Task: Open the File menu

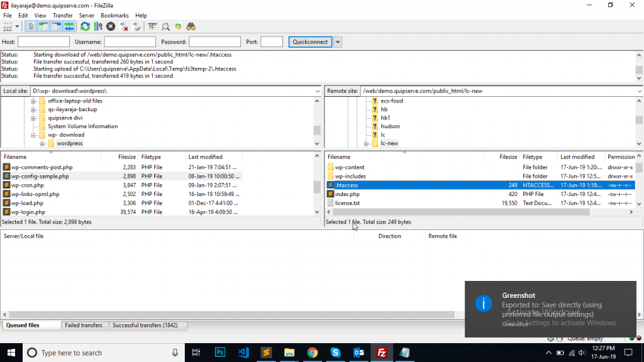Action: click(x=8, y=16)
